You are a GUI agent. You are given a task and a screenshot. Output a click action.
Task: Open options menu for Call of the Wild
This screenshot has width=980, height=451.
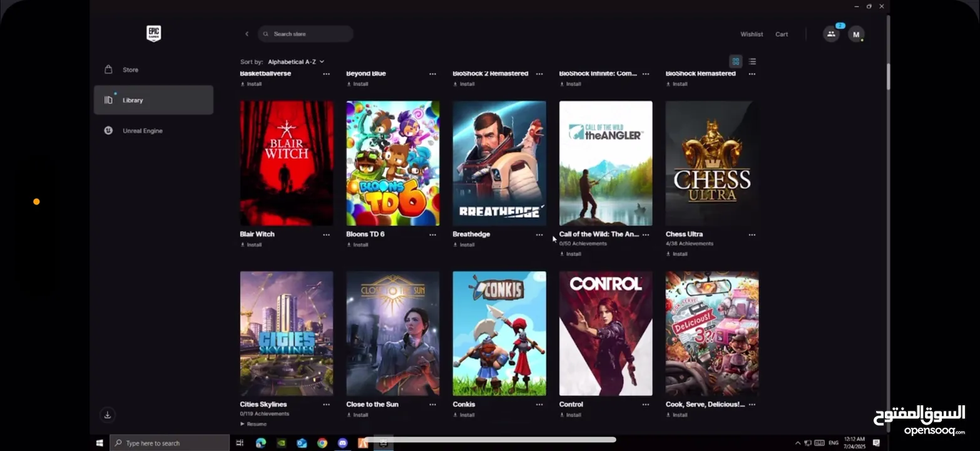(646, 235)
